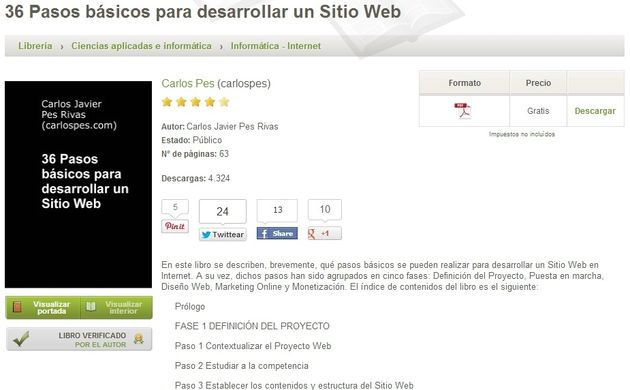Click the Facebook Share button

[x=277, y=233]
